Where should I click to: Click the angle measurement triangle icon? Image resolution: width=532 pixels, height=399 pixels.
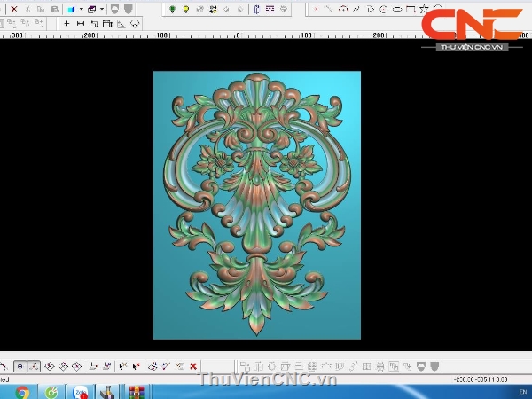[x=121, y=24]
